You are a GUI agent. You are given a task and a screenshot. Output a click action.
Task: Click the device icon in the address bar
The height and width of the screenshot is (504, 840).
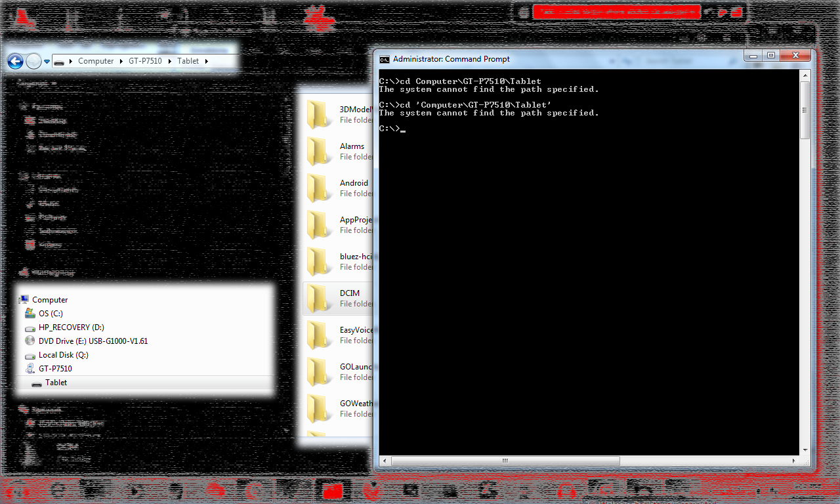pyautogui.click(x=59, y=61)
